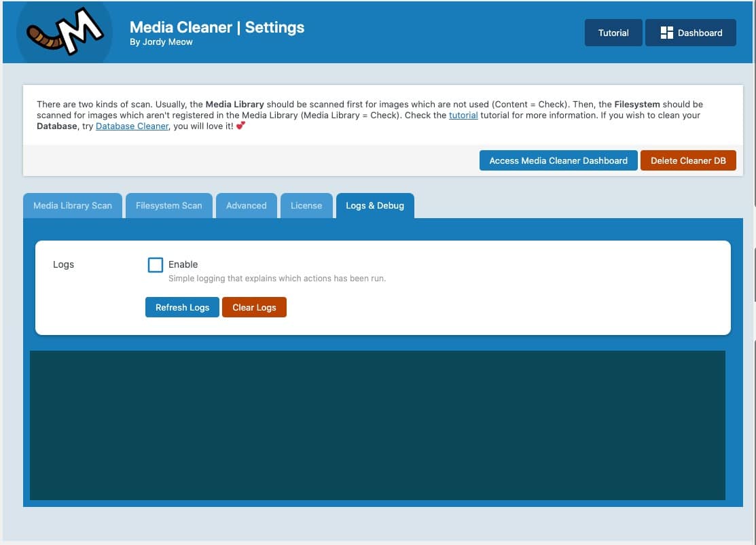Click Access Media Cleaner Dashboard button

pos(558,160)
